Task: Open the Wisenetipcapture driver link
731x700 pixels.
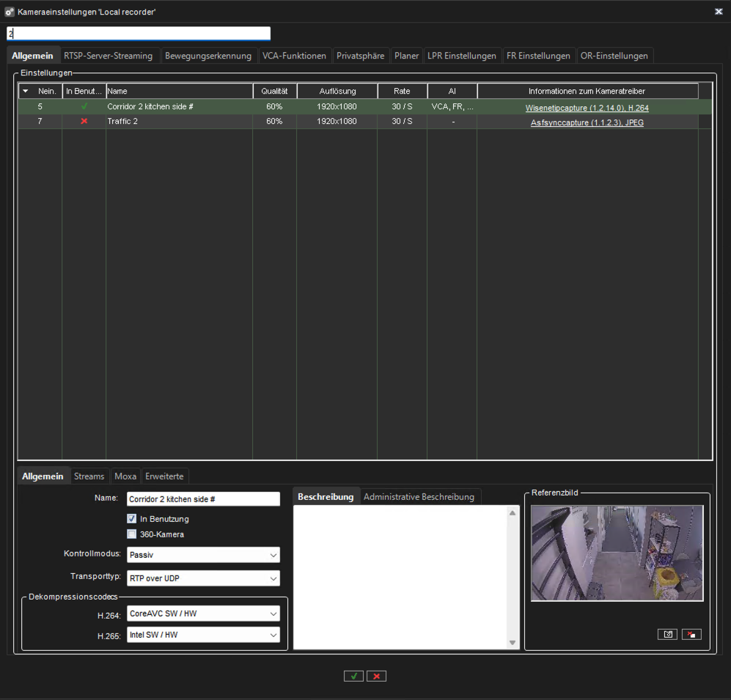Action: [x=588, y=106]
